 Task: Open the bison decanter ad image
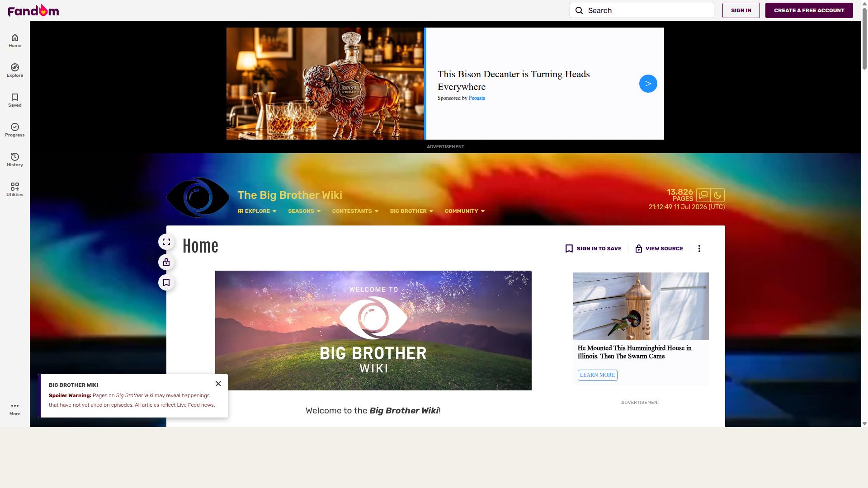pyautogui.click(x=325, y=84)
